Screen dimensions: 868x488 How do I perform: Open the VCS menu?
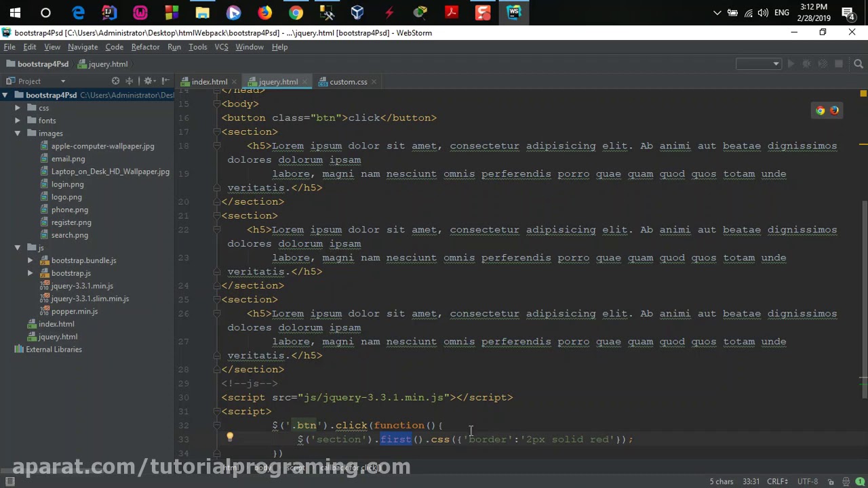(x=221, y=47)
